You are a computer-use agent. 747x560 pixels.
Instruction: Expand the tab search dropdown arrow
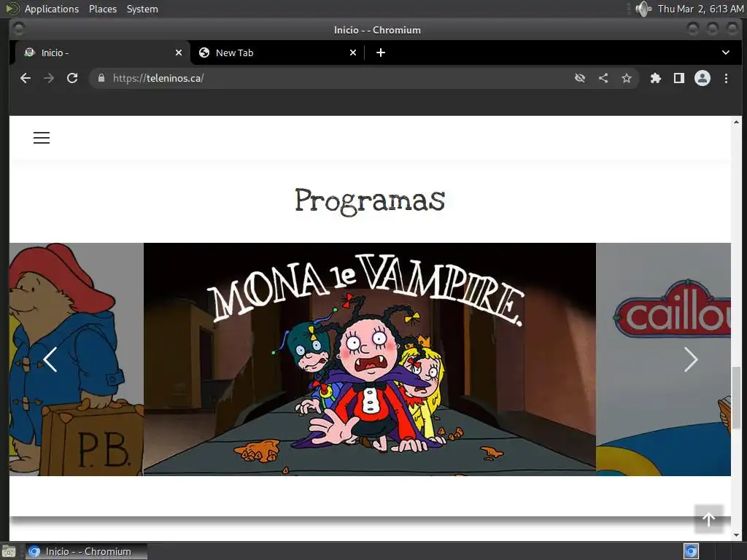coord(726,52)
